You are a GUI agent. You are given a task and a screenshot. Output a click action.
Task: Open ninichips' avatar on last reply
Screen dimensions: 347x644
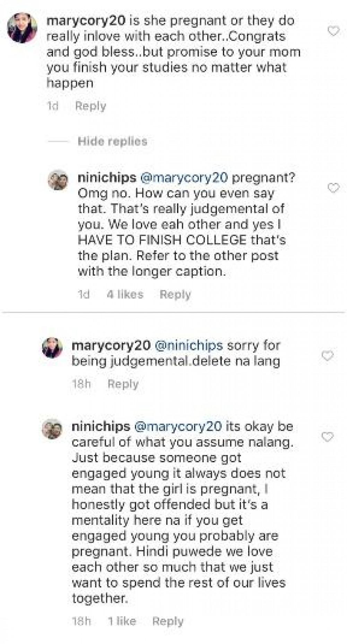click(52, 429)
